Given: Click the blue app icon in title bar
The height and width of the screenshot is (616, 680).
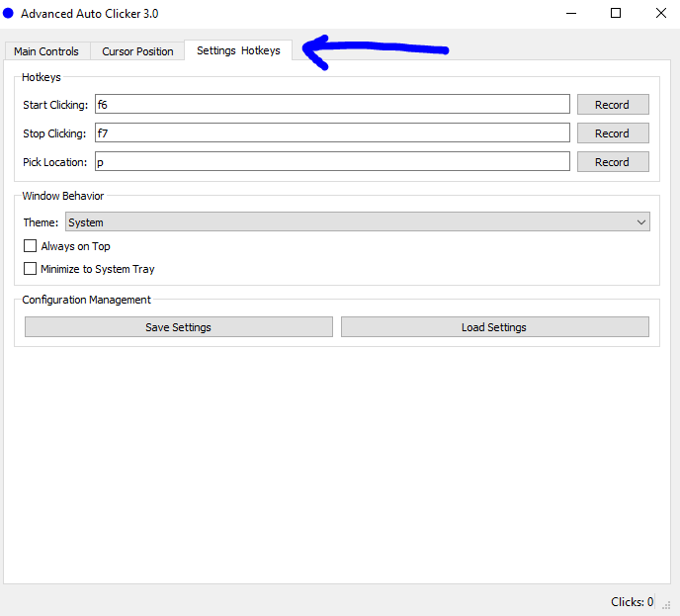Looking at the screenshot, I should tap(8, 14).
